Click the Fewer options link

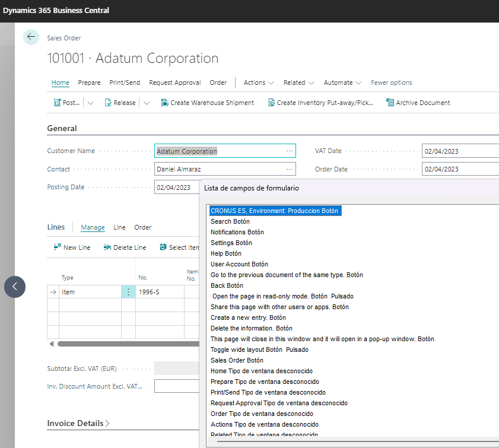click(x=391, y=82)
